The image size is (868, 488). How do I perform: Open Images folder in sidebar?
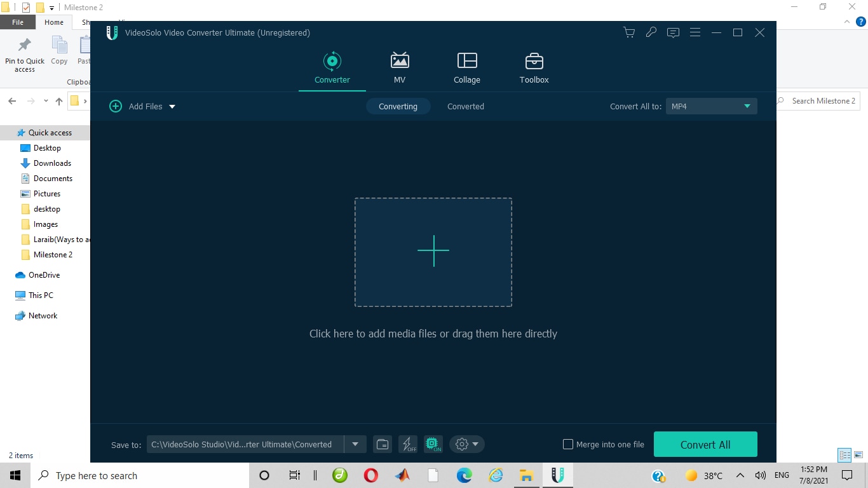click(x=39, y=224)
